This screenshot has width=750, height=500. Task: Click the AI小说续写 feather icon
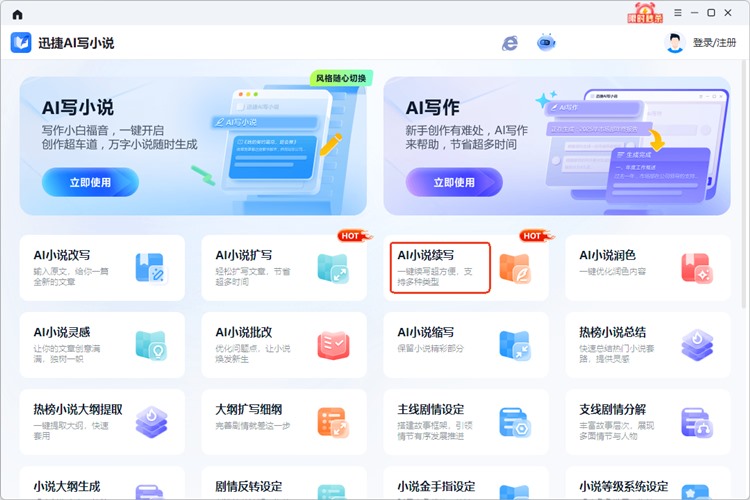pos(515,268)
